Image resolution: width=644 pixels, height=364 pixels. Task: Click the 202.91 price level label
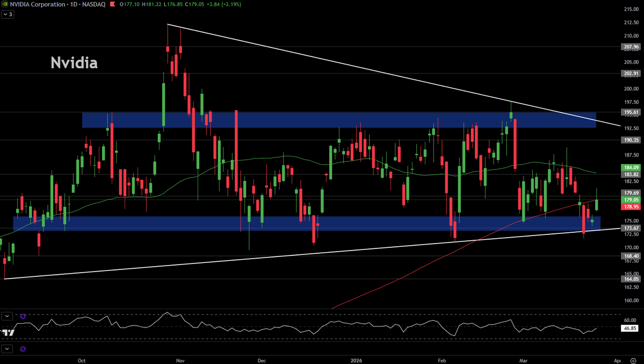[x=631, y=74]
